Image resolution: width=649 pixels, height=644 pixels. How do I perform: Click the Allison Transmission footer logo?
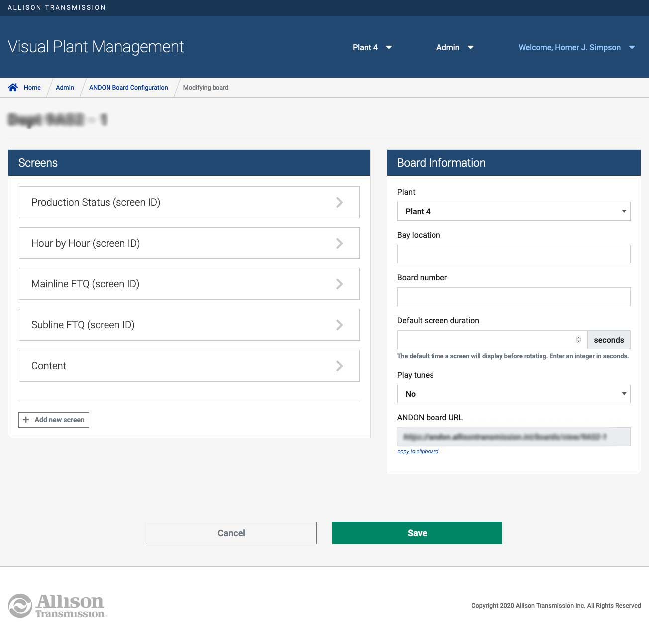tap(58, 606)
